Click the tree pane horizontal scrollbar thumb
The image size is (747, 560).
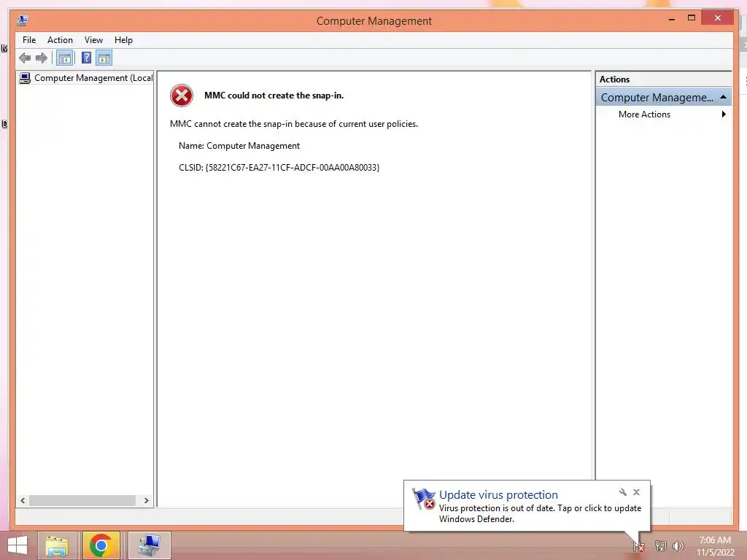(x=82, y=500)
